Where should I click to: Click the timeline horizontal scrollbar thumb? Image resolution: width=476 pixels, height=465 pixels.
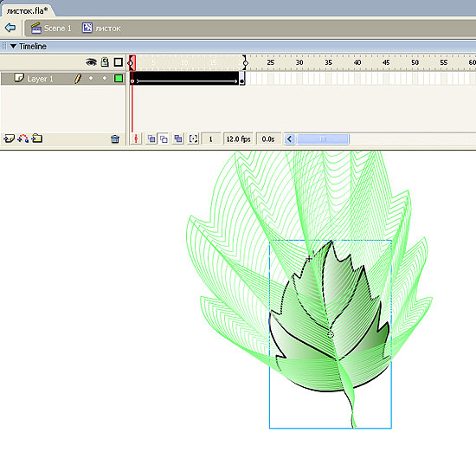tap(323, 139)
